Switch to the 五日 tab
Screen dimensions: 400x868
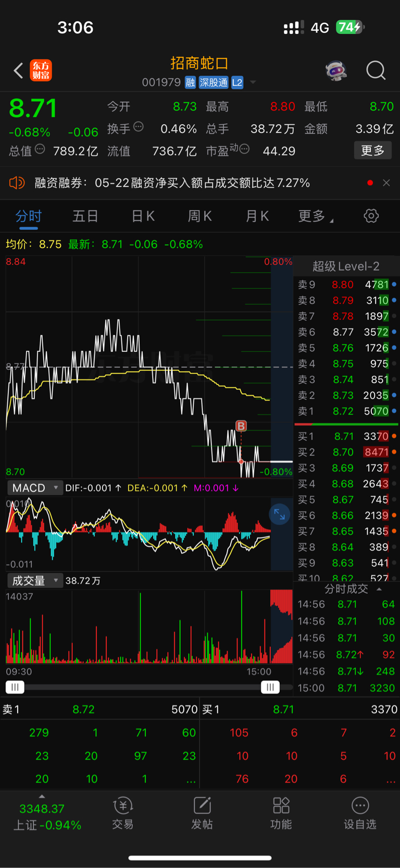coord(85,216)
